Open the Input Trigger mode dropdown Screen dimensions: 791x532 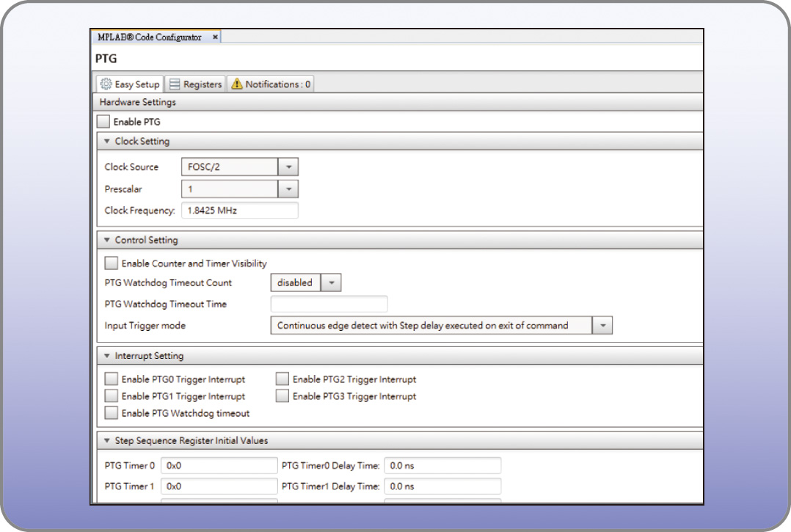click(x=602, y=326)
